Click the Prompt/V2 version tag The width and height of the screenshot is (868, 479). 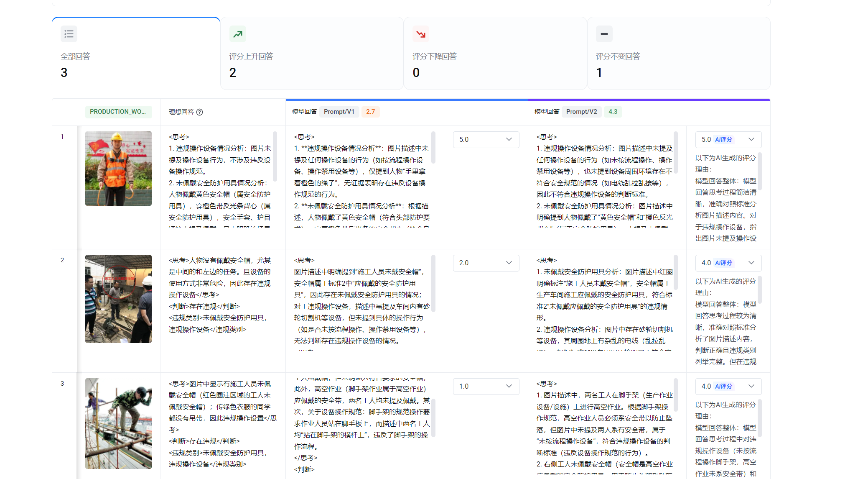pos(581,112)
